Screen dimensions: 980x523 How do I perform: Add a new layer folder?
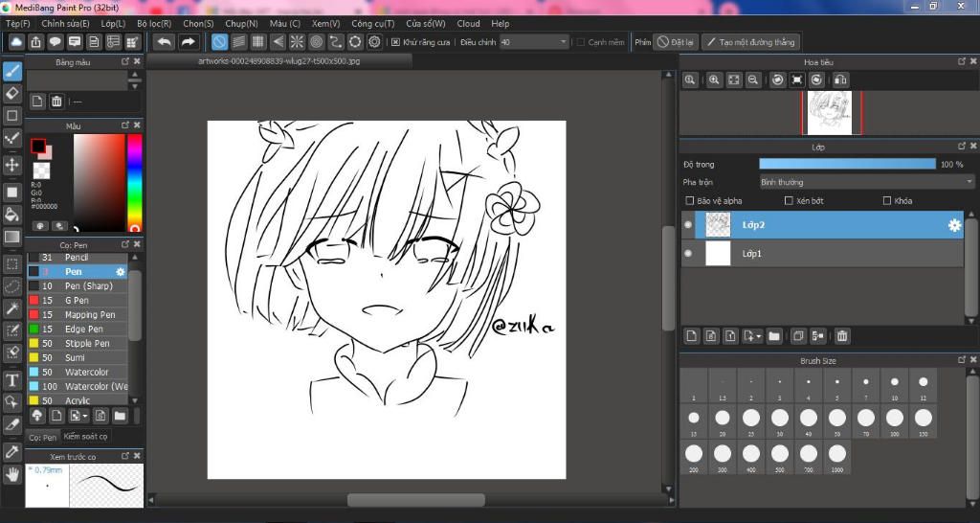point(774,336)
